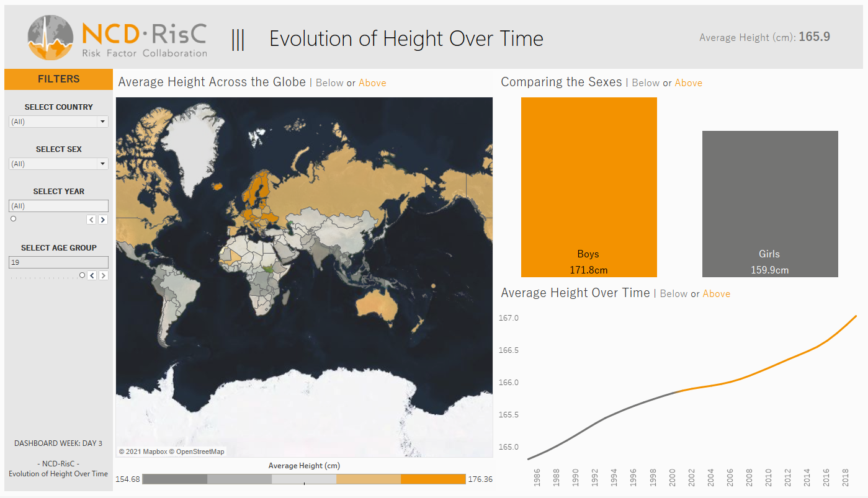868x498 pixels.
Task: Click the Select Age Group field showing 19
Action: (x=59, y=262)
